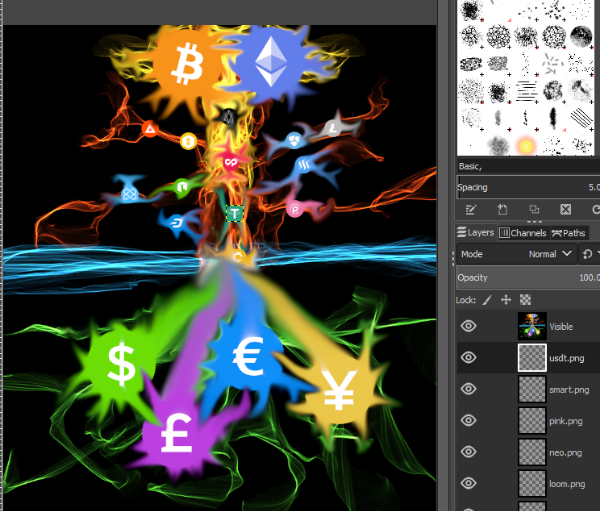Open the brush editor with the Edit brush icon
Image resolution: width=600 pixels, height=511 pixels.
(471, 209)
